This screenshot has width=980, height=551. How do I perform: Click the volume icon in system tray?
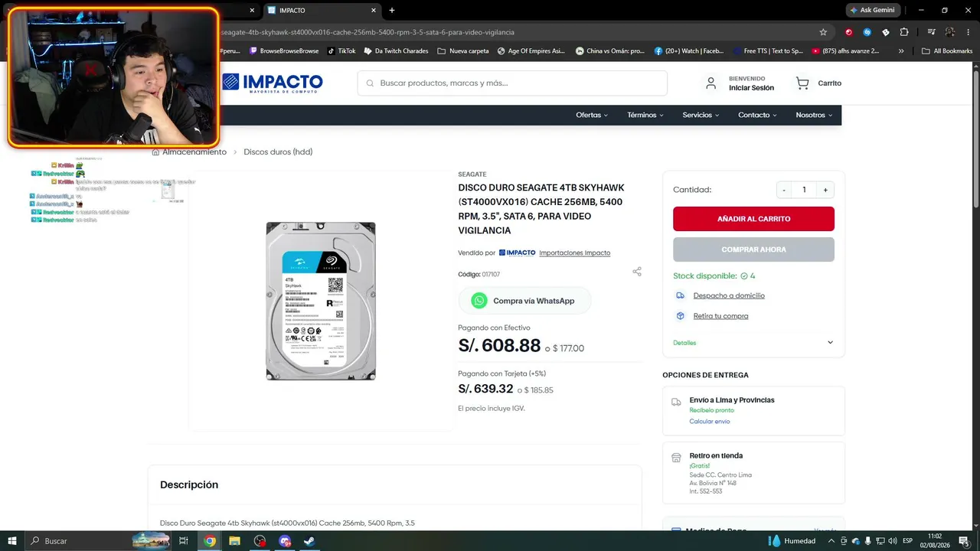point(892,541)
